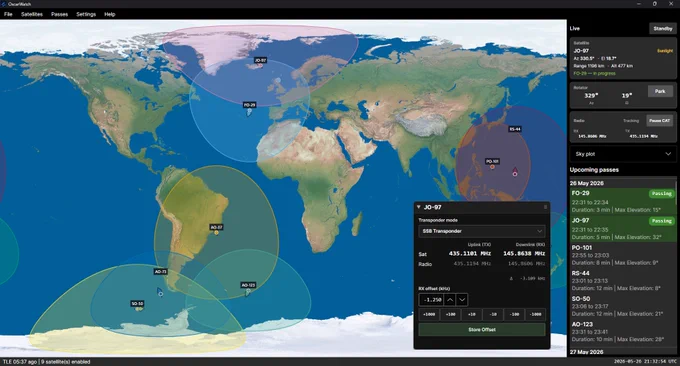Click the Passing badge on FO-29

point(661,194)
